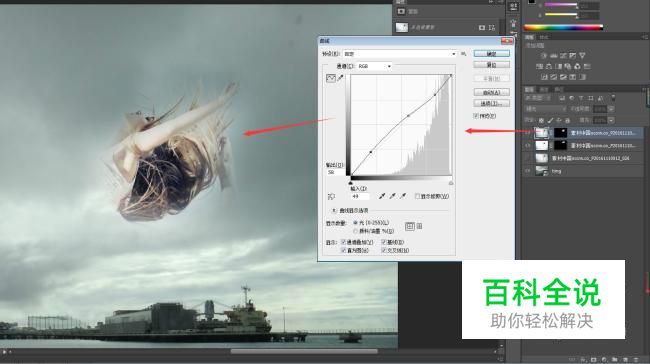This screenshot has width=650, height=364.
Task: Toggle visibility of second layer with mask
Action: coord(528,146)
